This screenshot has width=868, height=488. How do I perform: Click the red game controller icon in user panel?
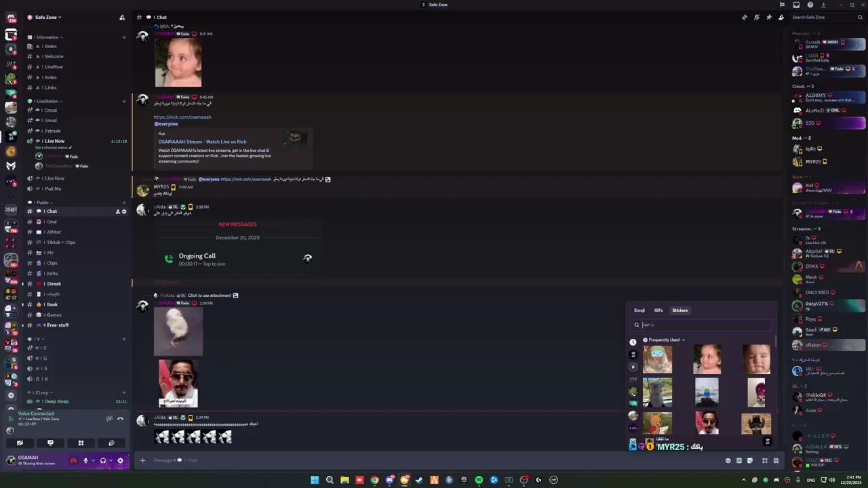(73, 461)
